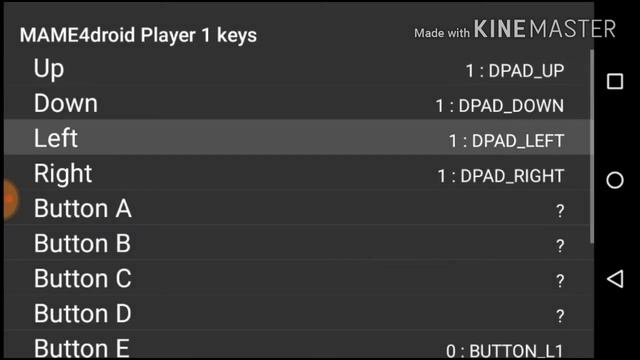Click the DPAD_DOWN assigned value
Image resolution: width=640 pixels, height=360 pixels.
click(x=500, y=106)
